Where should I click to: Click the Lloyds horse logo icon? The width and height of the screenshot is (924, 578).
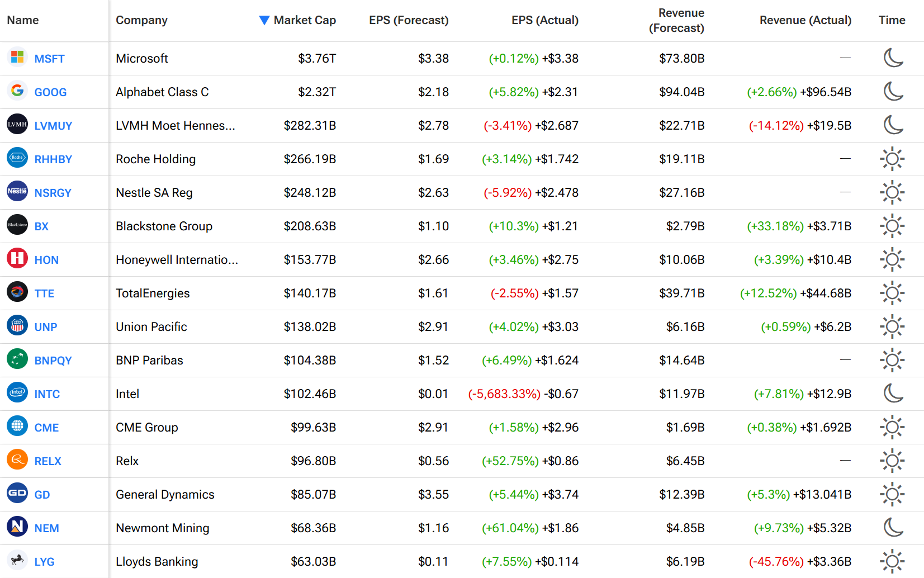point(17,560)
